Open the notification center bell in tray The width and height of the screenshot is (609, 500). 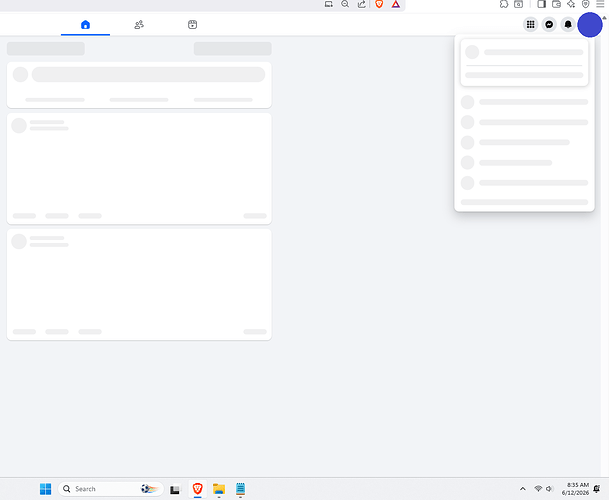pyautogui.click(x=597, y=489)
